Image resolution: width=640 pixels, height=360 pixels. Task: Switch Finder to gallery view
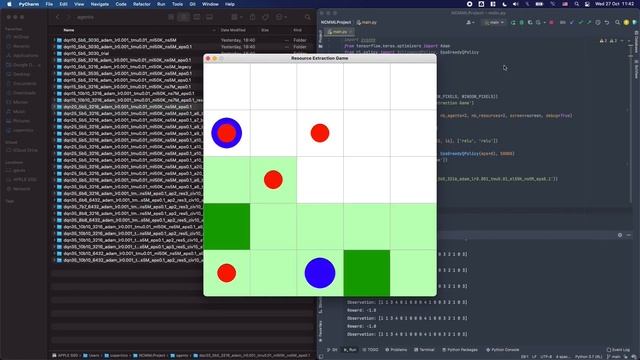(209, 17)
